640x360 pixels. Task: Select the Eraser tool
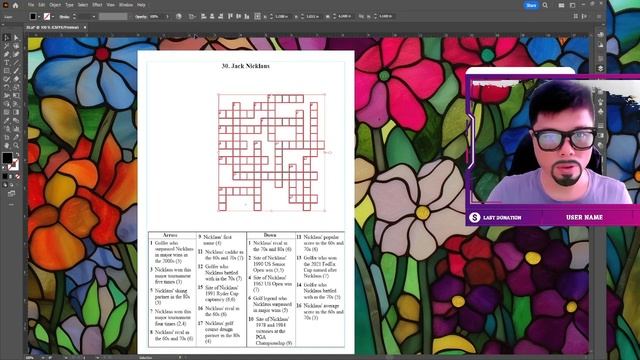click(16, 79)
